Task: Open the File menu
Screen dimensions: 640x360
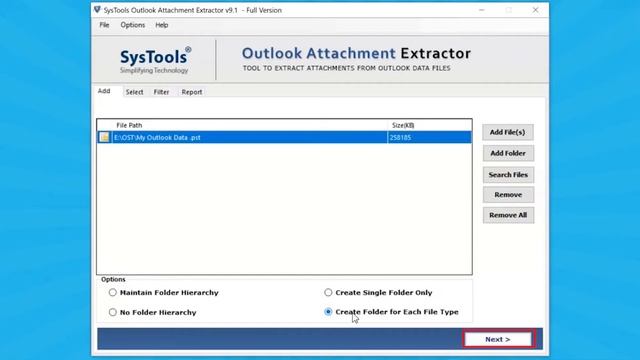Action: point(104,25)
